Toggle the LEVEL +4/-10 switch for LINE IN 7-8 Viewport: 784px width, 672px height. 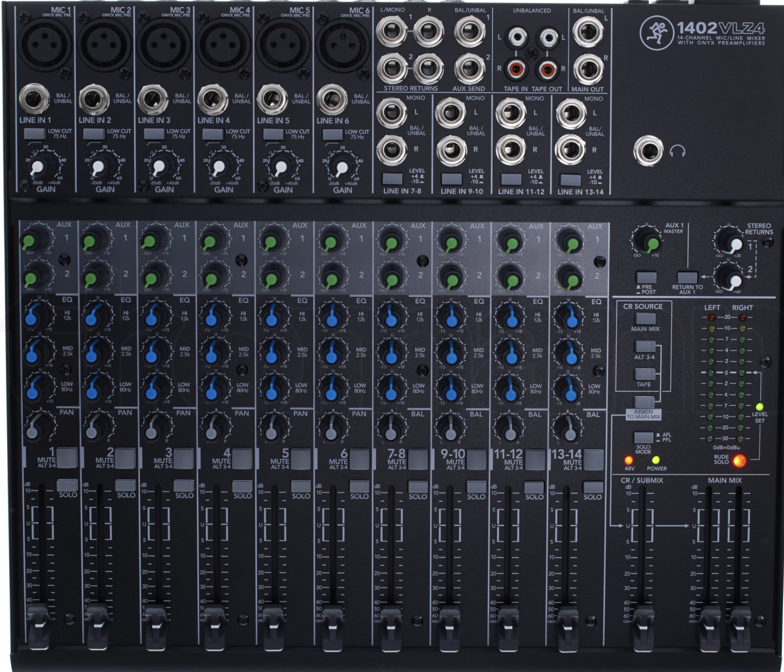pyautogui.click(x=392, y=178)
